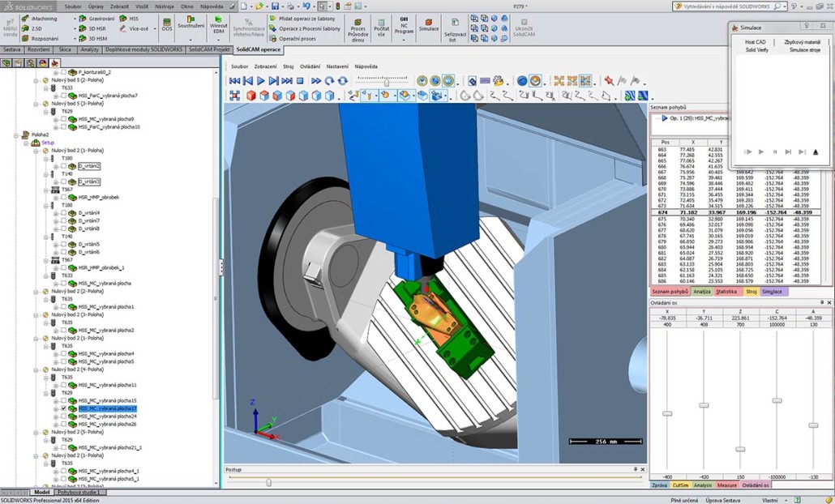Select the first red cube view icon
This screenshot has height=504, width=835.
coord(250,96)
